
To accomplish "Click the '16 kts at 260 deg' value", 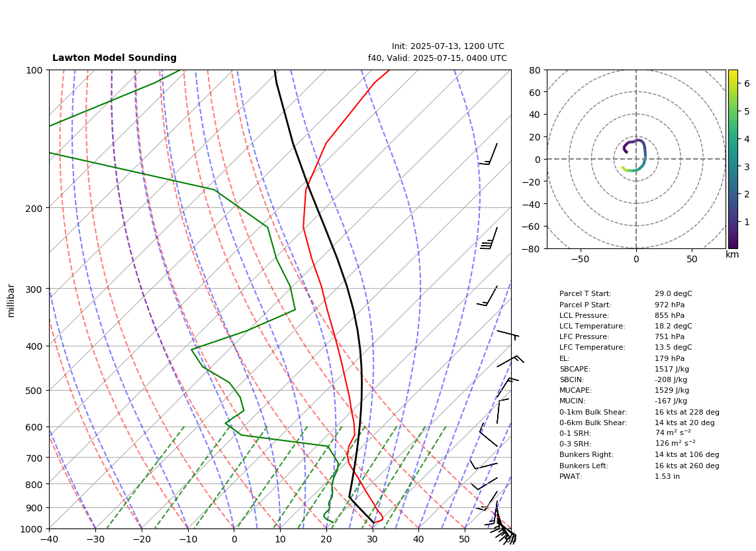I will pos(687,466).
